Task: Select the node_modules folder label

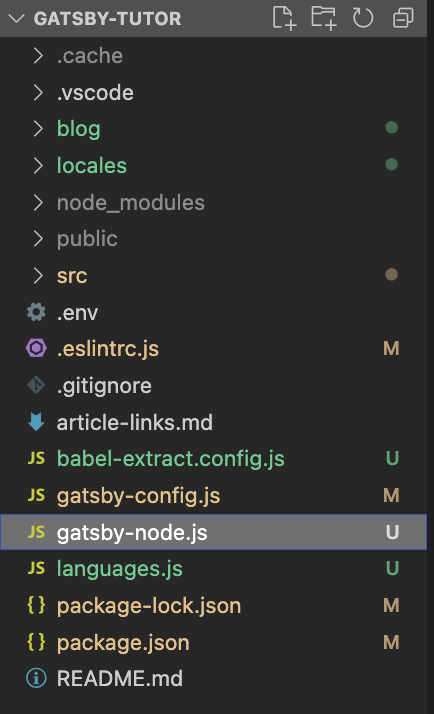Action: (131, 203)
